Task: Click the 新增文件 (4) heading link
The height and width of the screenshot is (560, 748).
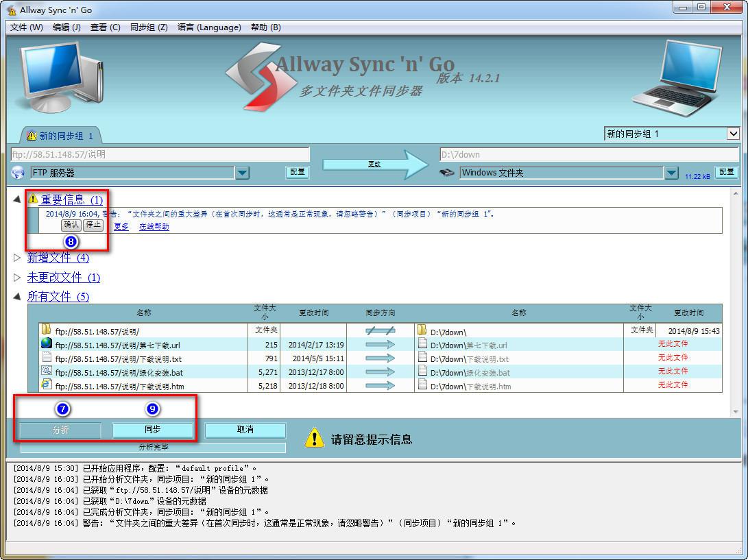Action: tap(58, 258)
